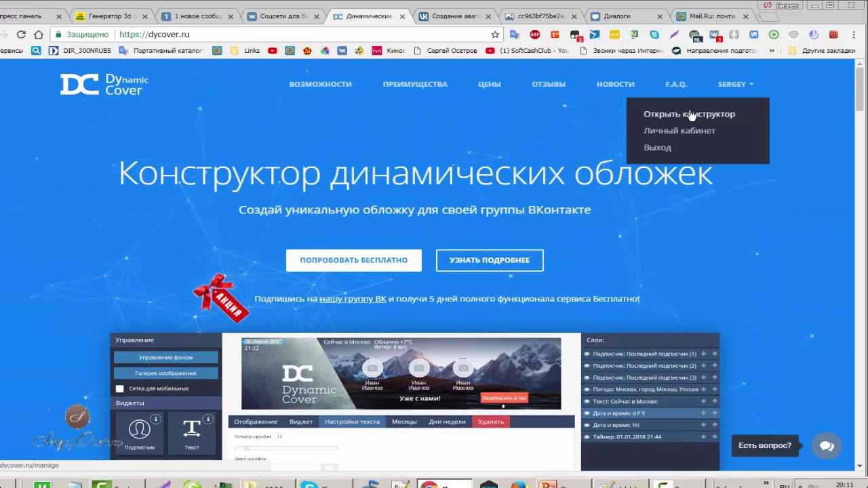Close the Mail.Ru tab
Screen dimensions: 868x488
[x=746, y=16]
